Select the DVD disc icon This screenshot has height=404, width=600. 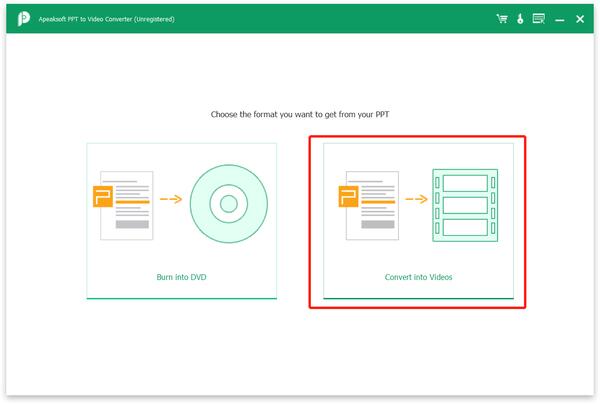[x=229, y=204]
